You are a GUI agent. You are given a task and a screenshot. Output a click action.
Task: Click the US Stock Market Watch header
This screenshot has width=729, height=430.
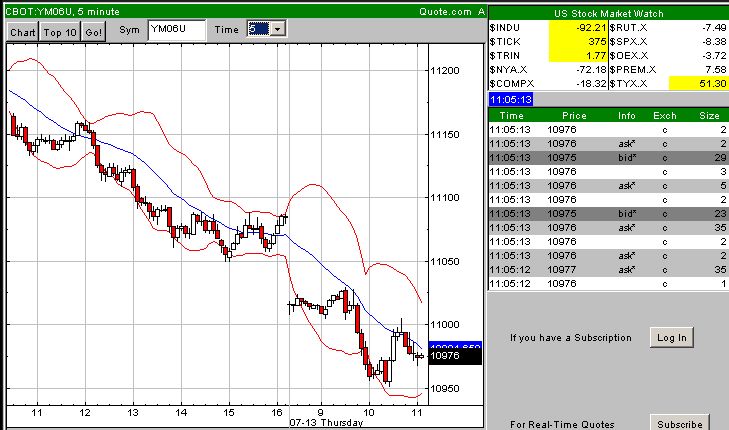(608, 13)
